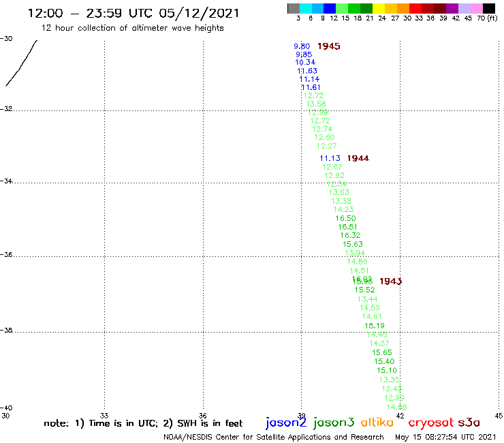Click the 12.27 wave height value
Screen dimensions: 504x443
(326, 146)
